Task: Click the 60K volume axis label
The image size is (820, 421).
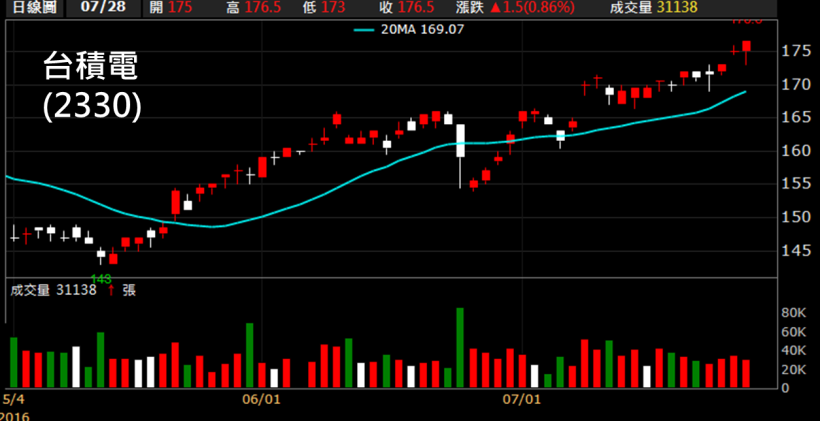Action: tap(793, 332)
